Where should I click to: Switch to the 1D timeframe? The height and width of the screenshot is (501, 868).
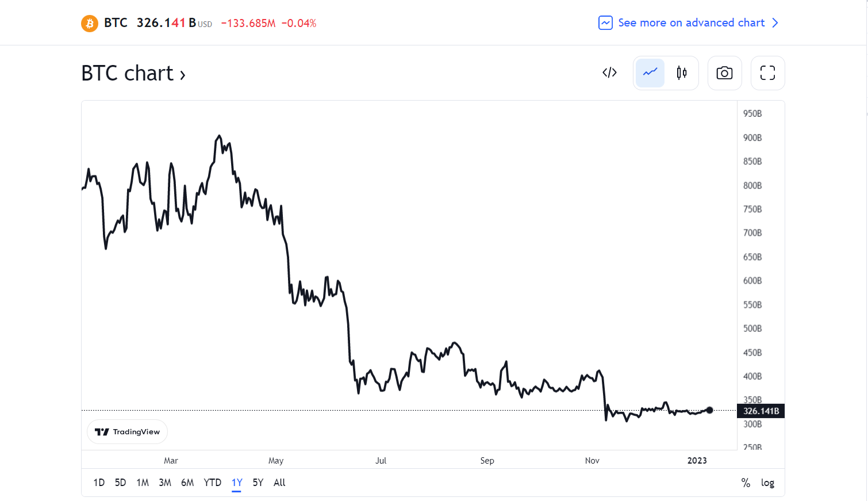(99, 483)
